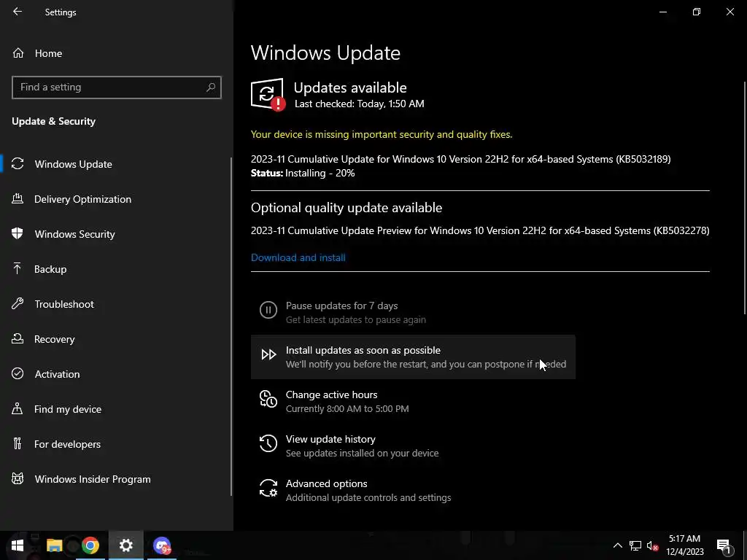Click the pause circle icon
747x560 pixels.
pos(268,310)
